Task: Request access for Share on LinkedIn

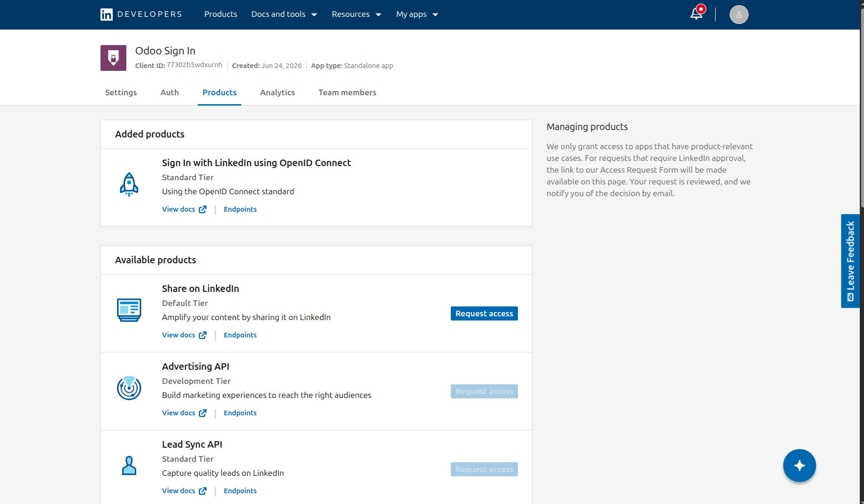Action: click(484, 313)
